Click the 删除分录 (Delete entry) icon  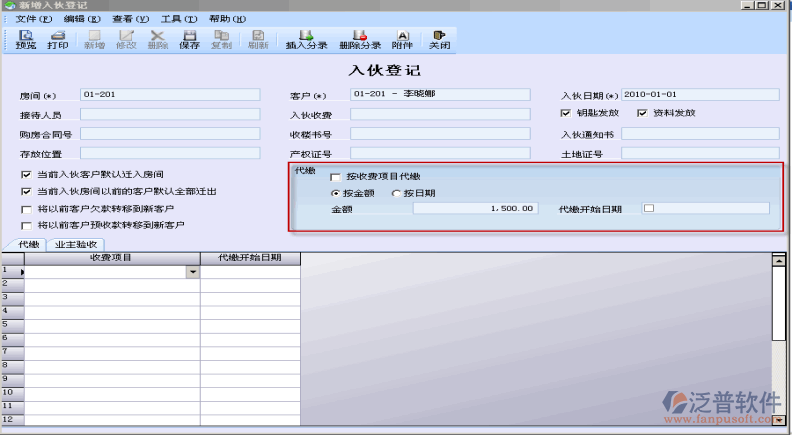tap(360, 39)
